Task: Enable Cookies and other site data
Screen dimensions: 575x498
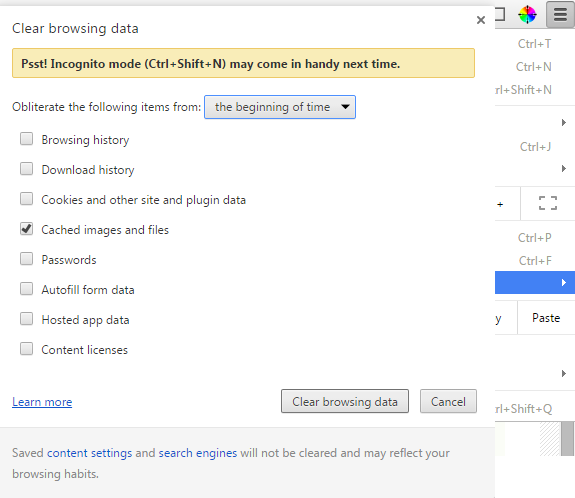Action: tap(26, 199)
